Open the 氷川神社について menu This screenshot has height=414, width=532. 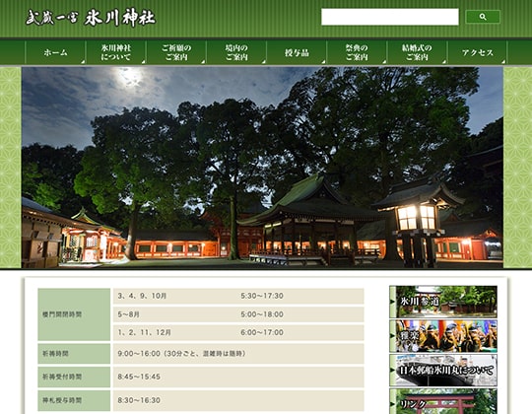[115, 52]
